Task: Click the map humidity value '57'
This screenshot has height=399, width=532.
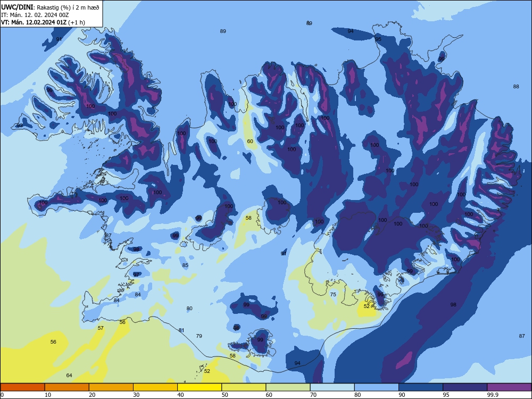Action: 101,328
